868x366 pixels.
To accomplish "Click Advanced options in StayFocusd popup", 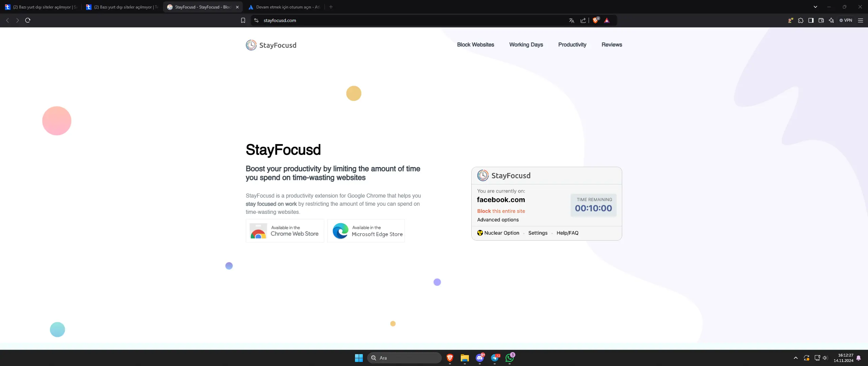I will pos(498,220).
